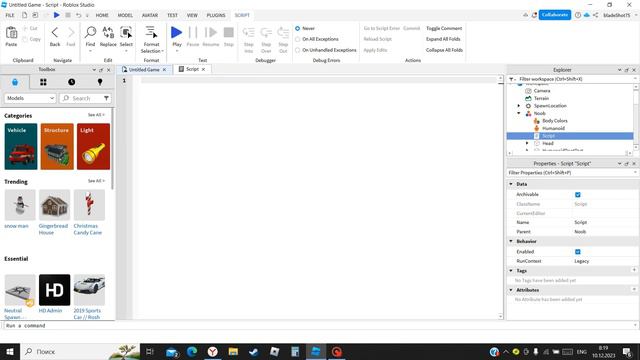
Task: Open the HOME ribbon tab
Action: coord(102,15)
